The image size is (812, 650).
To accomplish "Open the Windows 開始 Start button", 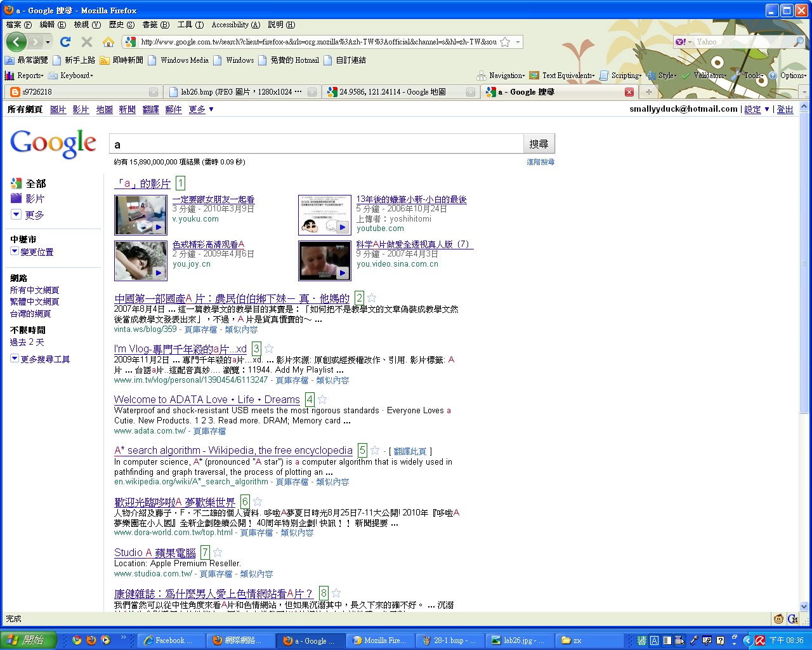I will (29, 640).
